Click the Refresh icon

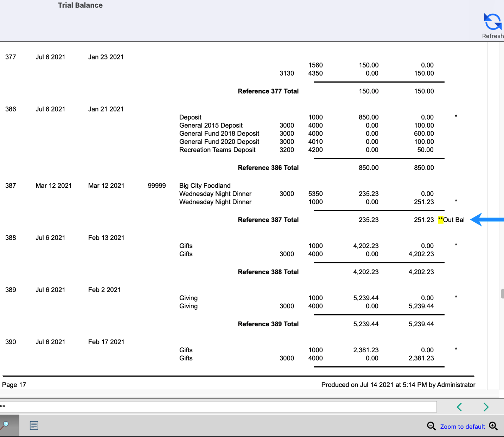[x=493, y=22]
